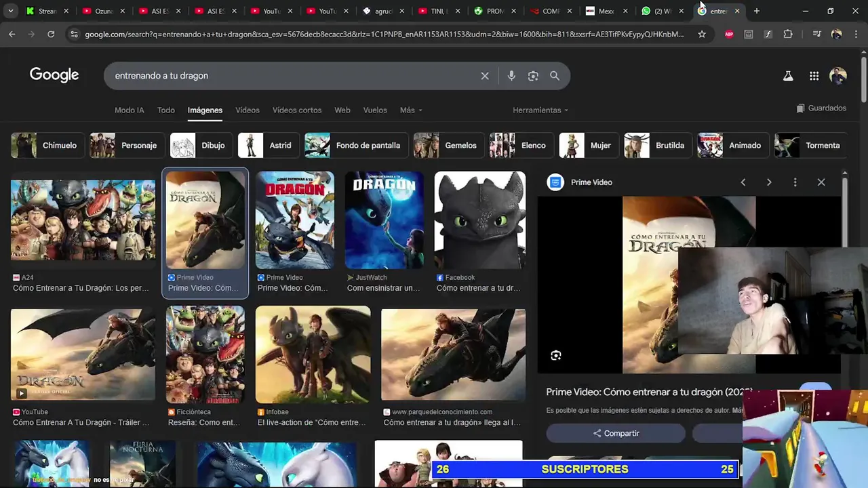The image size is (868, 488).
Task: View site information icon in address bar
Action: [x=73, y=34]
